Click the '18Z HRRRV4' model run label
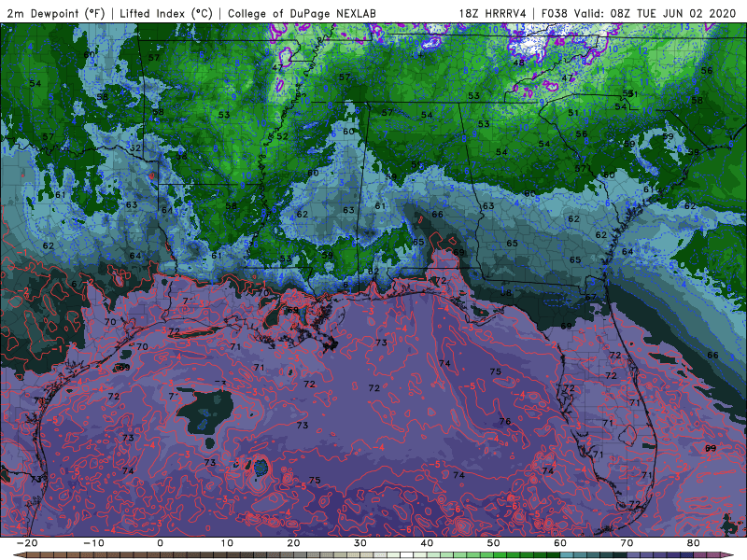Image resolution: width=747 pixels, height=560 pixels. 493,13
